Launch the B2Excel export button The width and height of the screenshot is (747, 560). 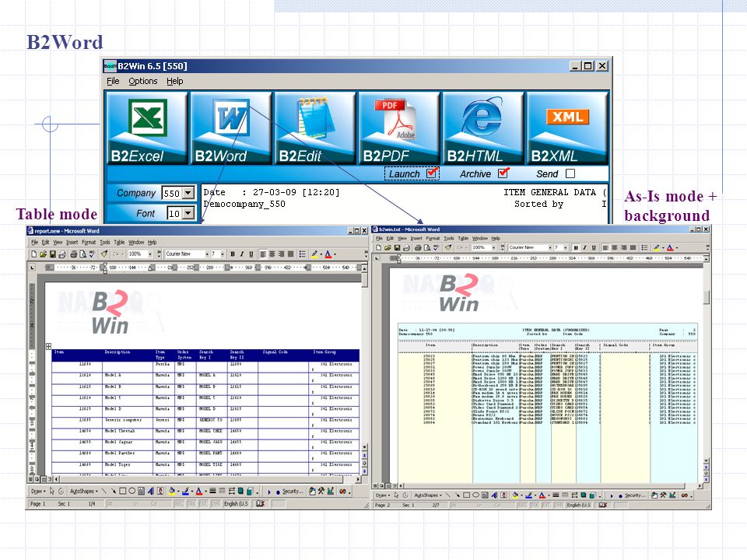[146, 128]
